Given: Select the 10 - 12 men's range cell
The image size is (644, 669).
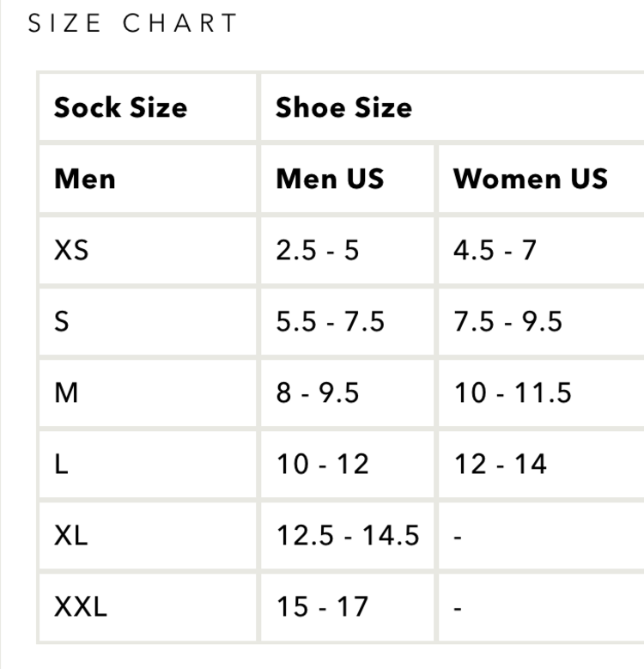Looking at the screenshot, I should [323, 464].
